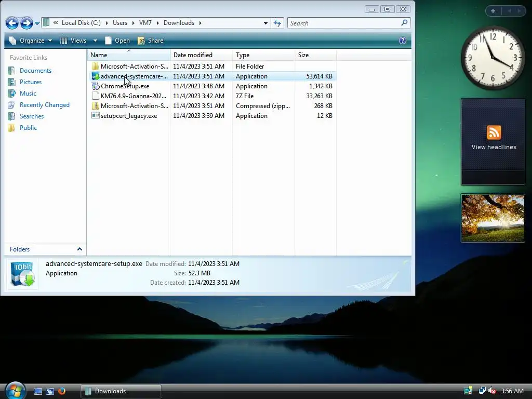Select Microsoft-Activation compressed zip file icon
The width and height of the screenshot is (532, 399).
pos(96,105)
